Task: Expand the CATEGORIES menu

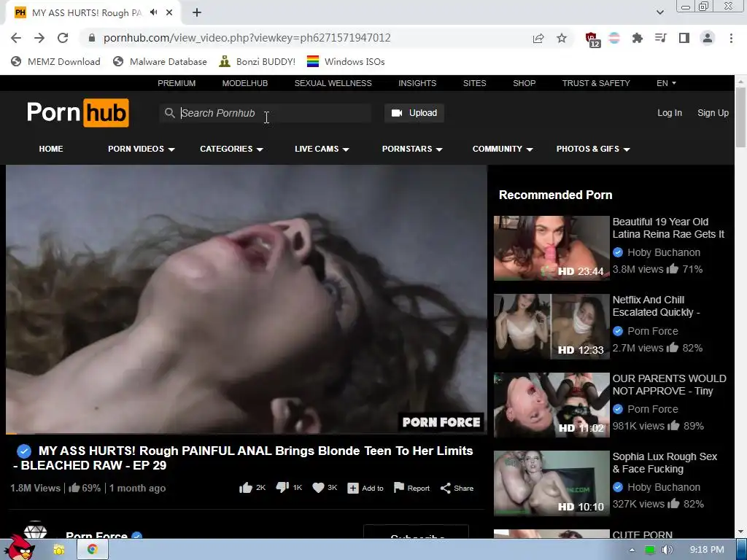Action: [x=231, y=149]
